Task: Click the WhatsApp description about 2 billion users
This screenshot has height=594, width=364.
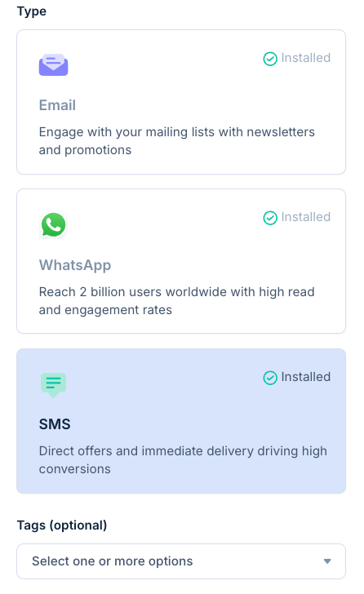Action: tap(176, 301)
